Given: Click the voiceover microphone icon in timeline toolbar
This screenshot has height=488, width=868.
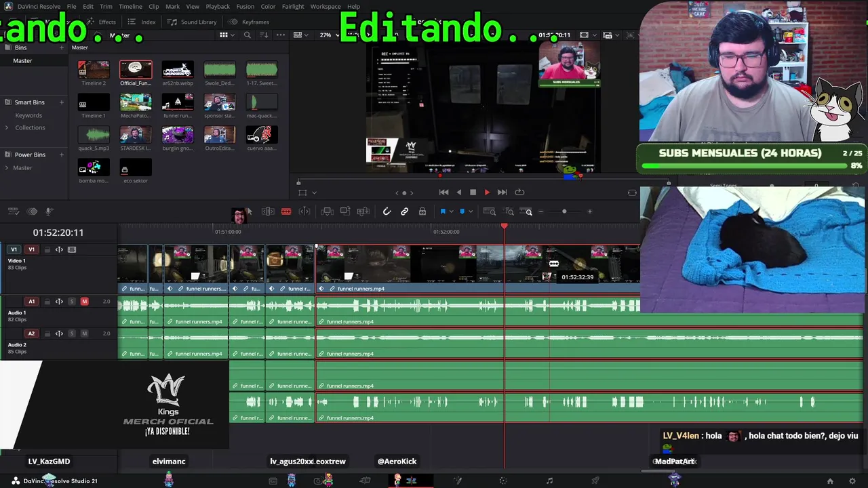Looking at the screenshot, I should (49, 211).
